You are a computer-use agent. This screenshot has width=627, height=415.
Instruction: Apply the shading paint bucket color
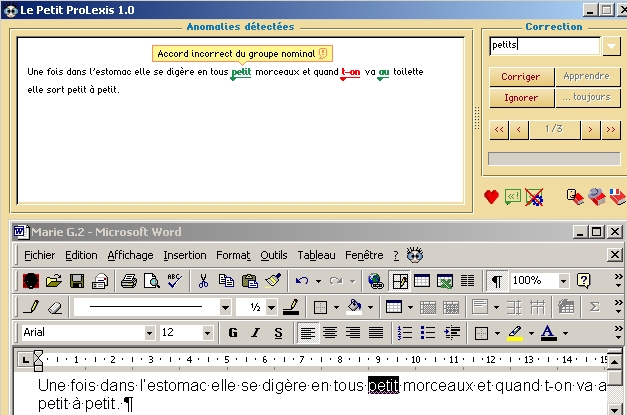354,307
